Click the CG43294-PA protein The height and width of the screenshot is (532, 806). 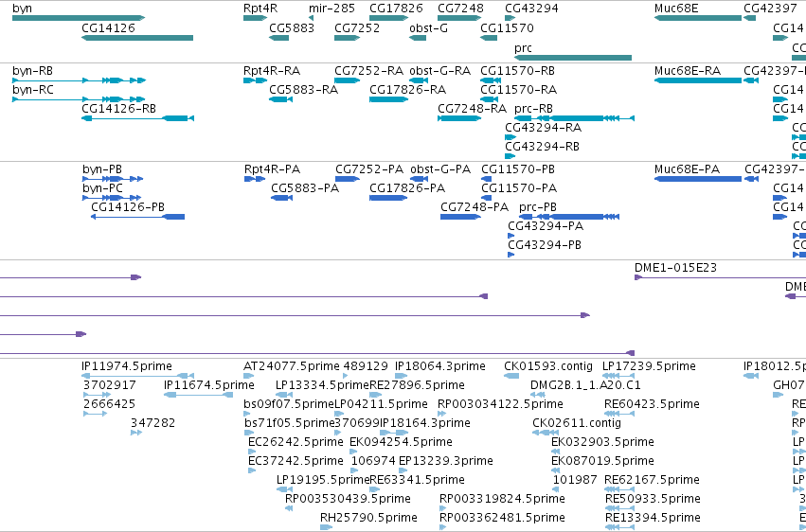[x=511, y=236]
